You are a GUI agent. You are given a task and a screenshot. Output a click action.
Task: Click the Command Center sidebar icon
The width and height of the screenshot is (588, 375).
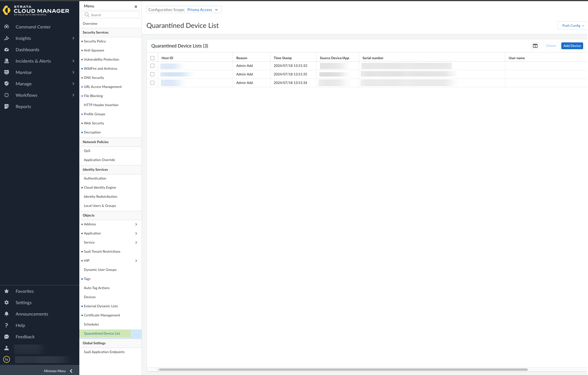[x=7, y=27]
